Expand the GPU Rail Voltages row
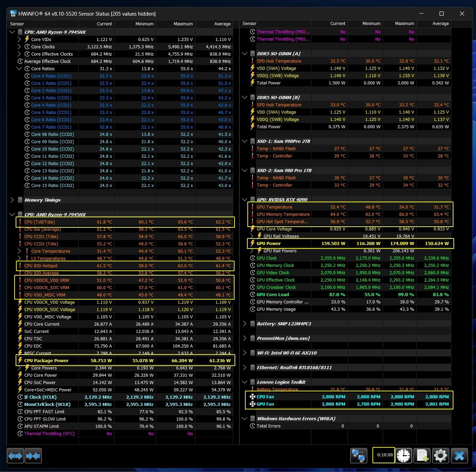The height and width of the screenshot is (472, 476). (252, 236)
